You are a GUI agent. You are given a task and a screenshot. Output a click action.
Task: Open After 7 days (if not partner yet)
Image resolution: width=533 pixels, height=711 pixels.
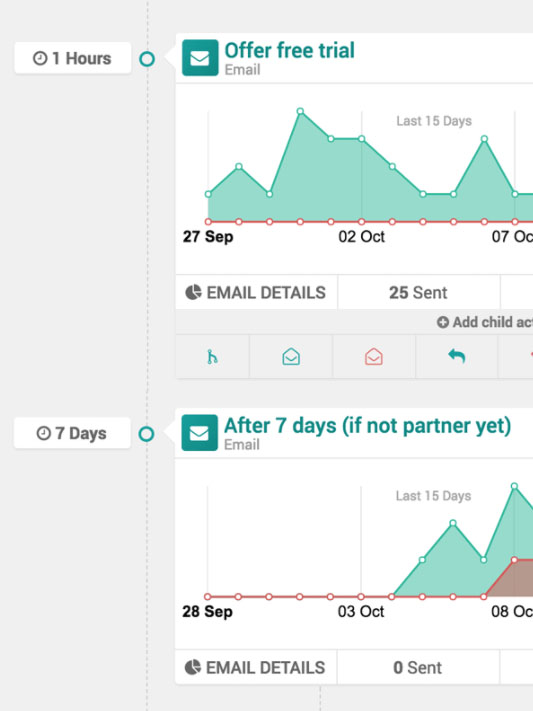pyautogui.click(x=367, y=425)
